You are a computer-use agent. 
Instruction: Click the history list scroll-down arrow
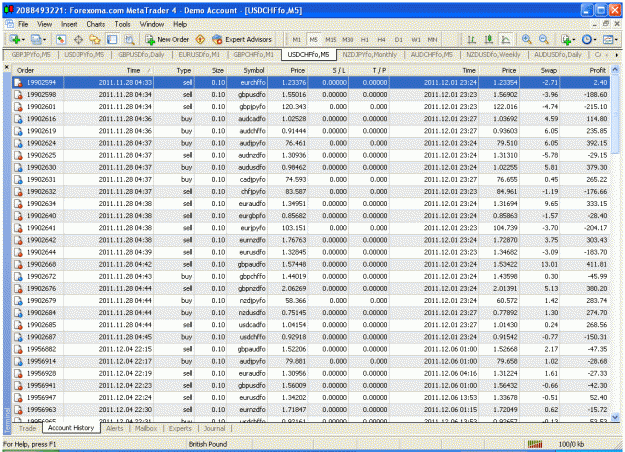click(x=615, y=417)
